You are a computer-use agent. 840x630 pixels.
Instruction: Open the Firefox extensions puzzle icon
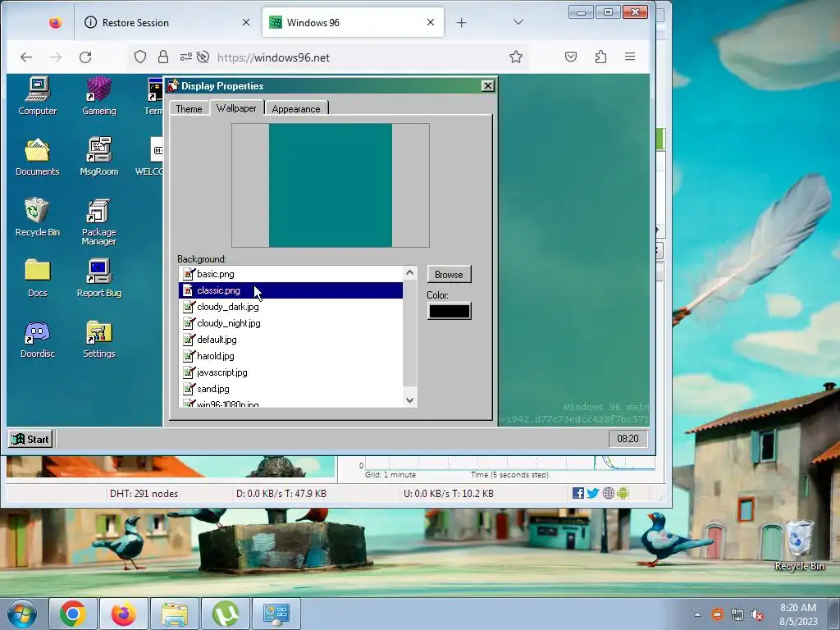[x=600, y=57]
